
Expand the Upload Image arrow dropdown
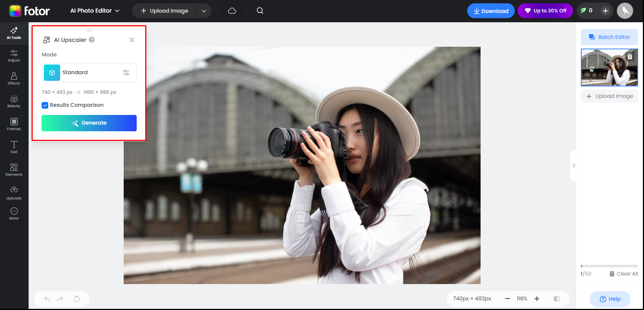coord(204,11)
